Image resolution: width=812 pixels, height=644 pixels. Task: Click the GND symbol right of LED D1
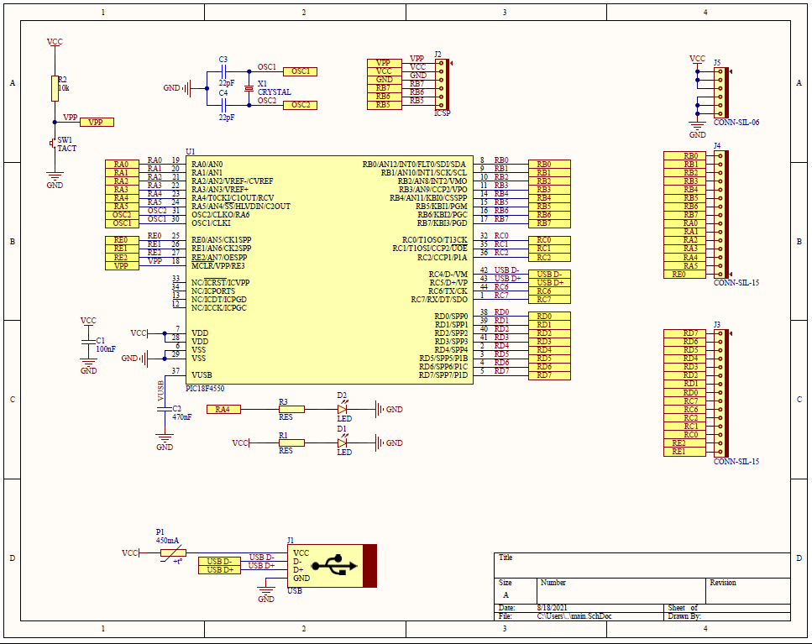click(x=388, y=442)
